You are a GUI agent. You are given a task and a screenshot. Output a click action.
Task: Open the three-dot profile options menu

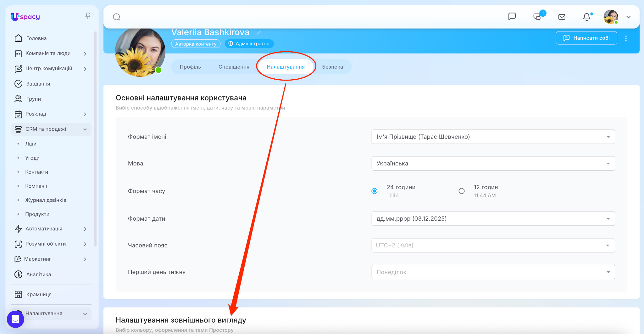(x=626, y=38)
